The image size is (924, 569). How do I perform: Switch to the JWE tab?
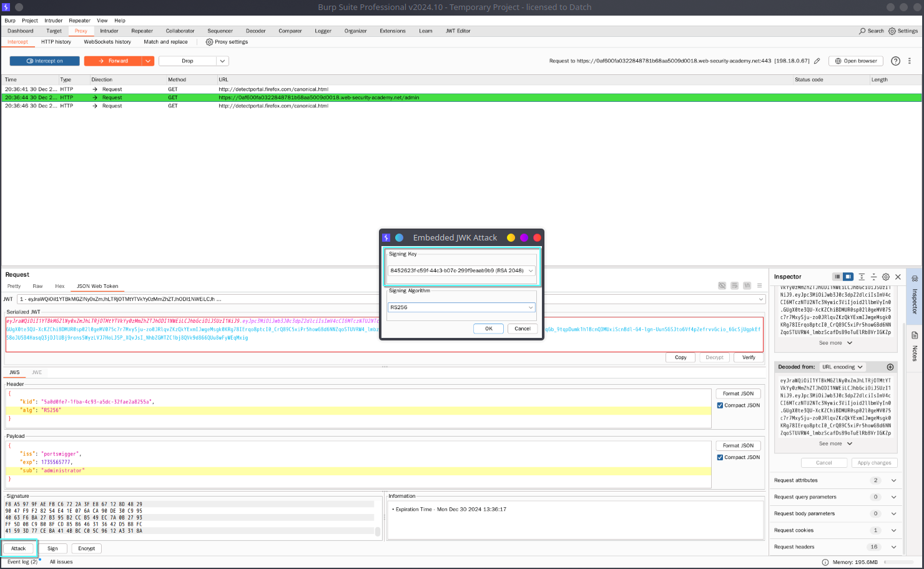pyautogui.click(x=37, y=372)
